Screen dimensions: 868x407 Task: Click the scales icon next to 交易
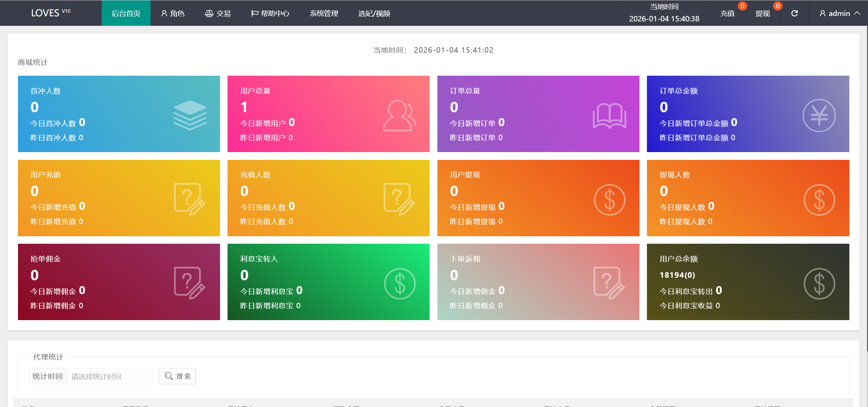click(209, 13)
